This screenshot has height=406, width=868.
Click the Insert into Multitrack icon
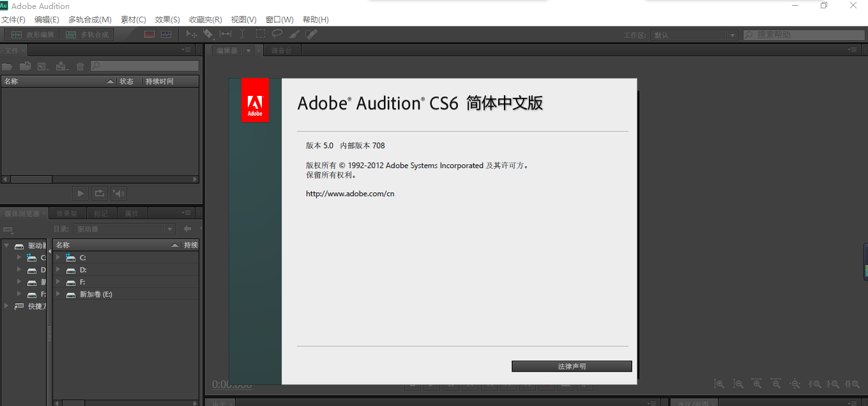point(62,66)
